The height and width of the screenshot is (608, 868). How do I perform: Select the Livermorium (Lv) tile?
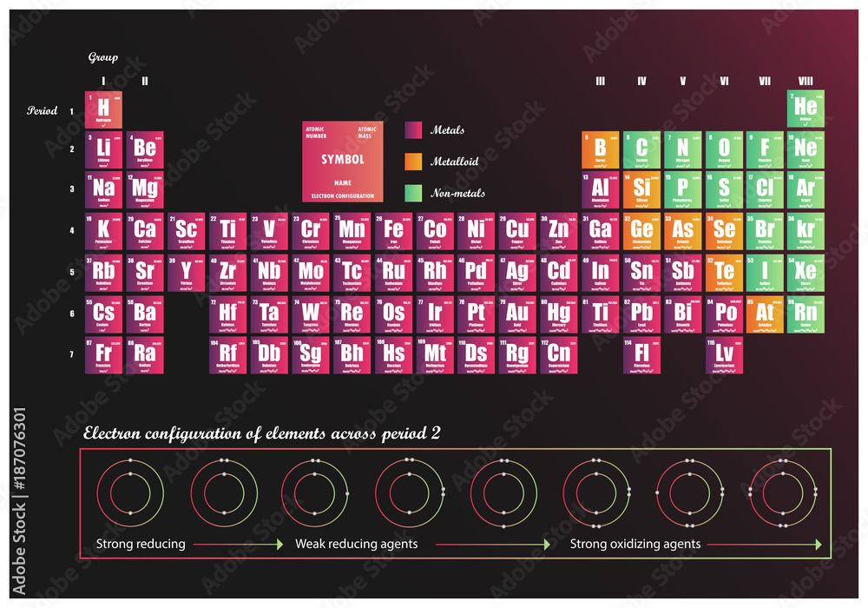coord(724,355)
